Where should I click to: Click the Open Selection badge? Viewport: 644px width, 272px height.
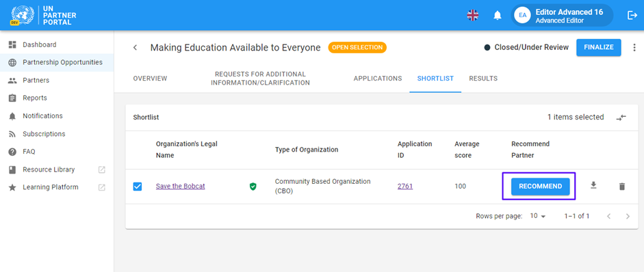357,48
